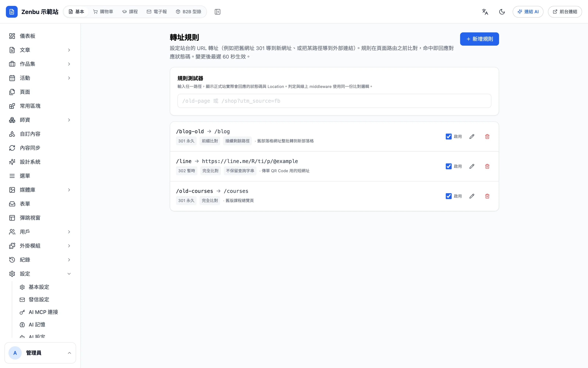Click the sidebar collapse panel icon
The height and width of the screenshot is (368, 588).
coord(217,12)
